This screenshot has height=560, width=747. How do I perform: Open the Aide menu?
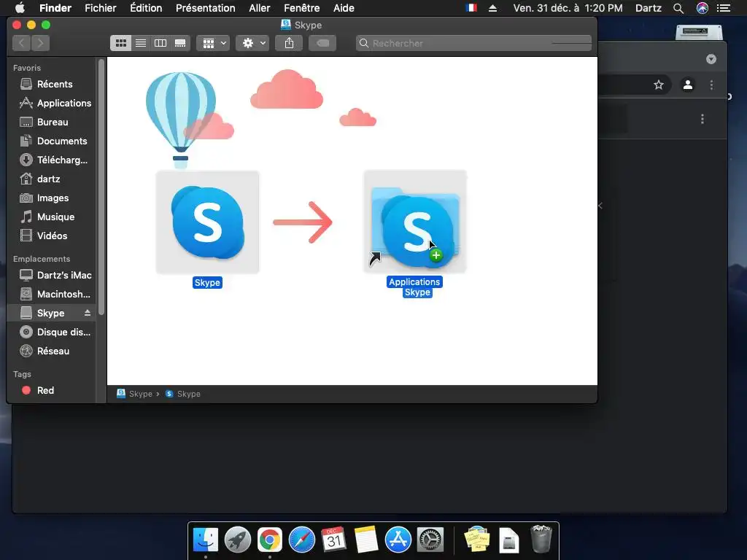(x=344, y=8)
